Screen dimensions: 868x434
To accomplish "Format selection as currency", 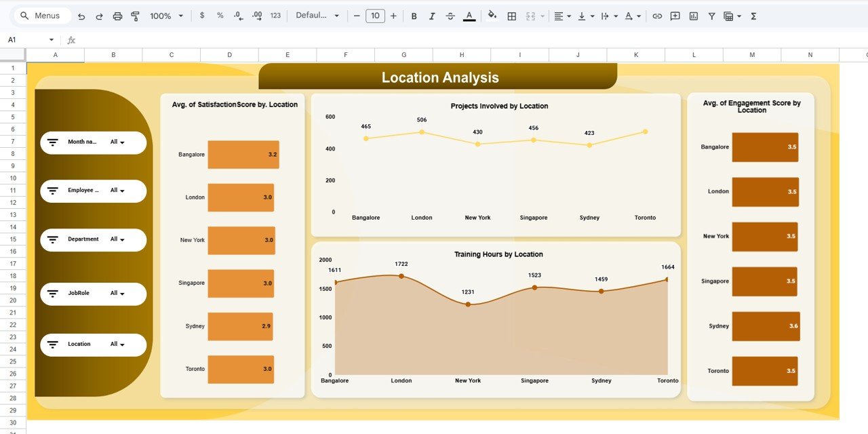I will click(201, 15).
